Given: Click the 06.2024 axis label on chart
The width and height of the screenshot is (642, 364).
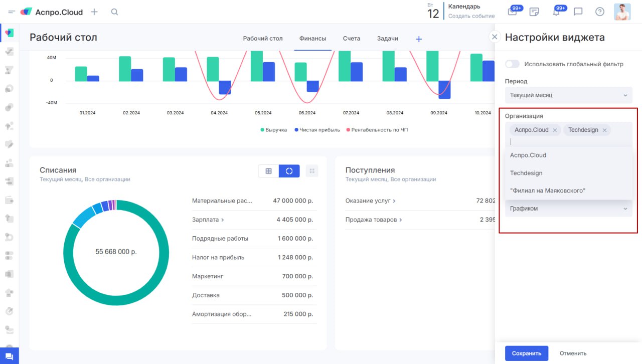Looking at the screenshot, I should (306, 113).
